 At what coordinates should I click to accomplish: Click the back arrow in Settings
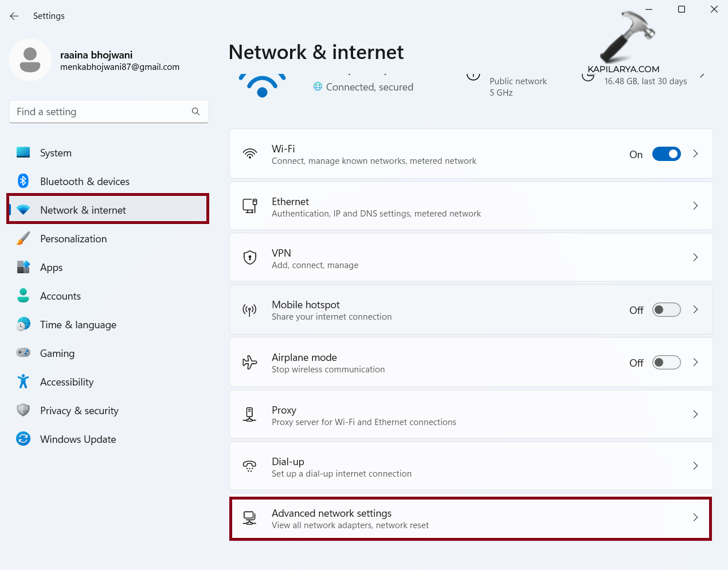pyautogui.click(x=14, y=16)
